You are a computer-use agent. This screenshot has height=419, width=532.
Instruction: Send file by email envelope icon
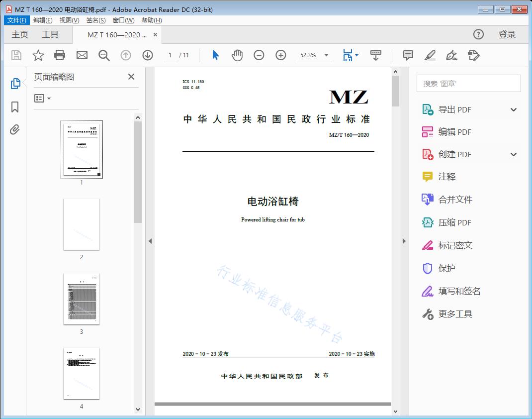(x=82, y=55)
